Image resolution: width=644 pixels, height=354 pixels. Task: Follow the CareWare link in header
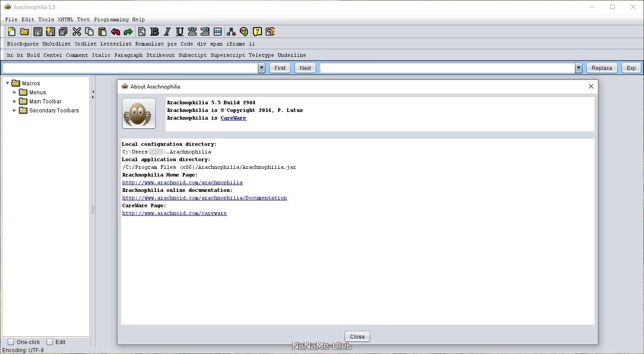[x=233, y=118]
